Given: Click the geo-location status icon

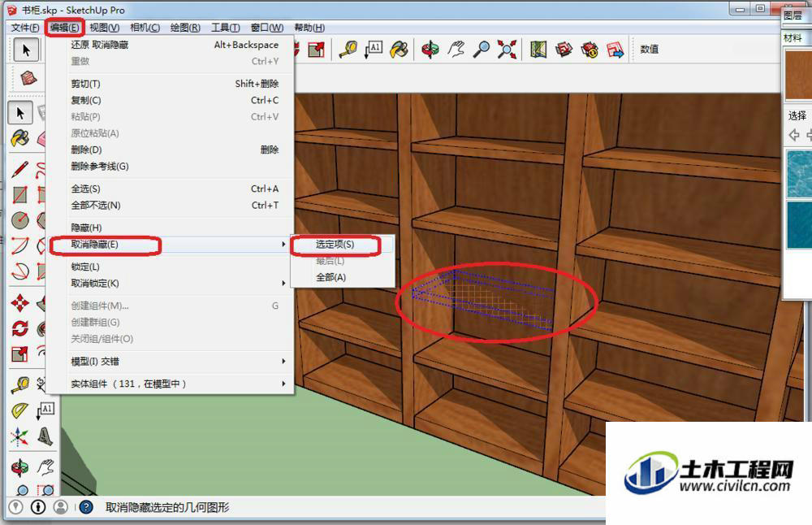Looking at the screenshot, I should (16, 507).
